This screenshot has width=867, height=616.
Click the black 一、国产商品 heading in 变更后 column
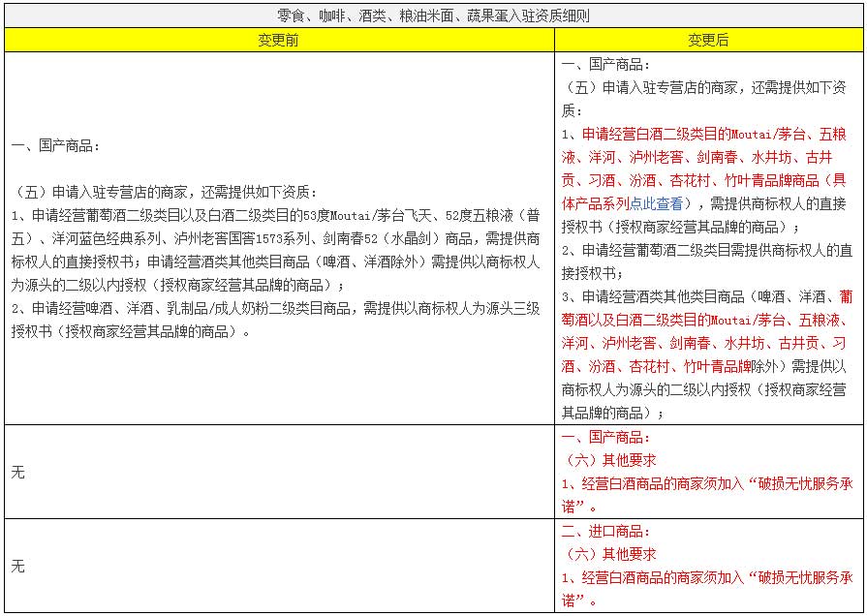tap(606, 64)
